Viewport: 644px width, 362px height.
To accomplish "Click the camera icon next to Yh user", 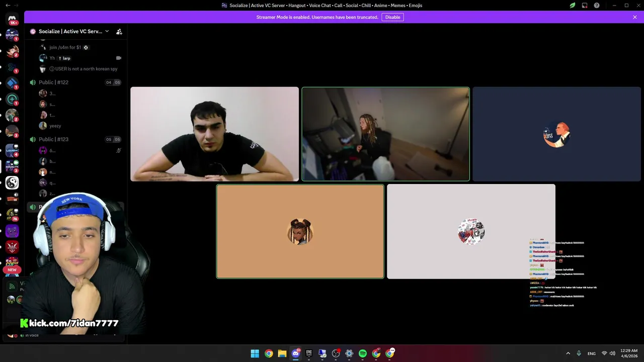I will pos(119,58).
